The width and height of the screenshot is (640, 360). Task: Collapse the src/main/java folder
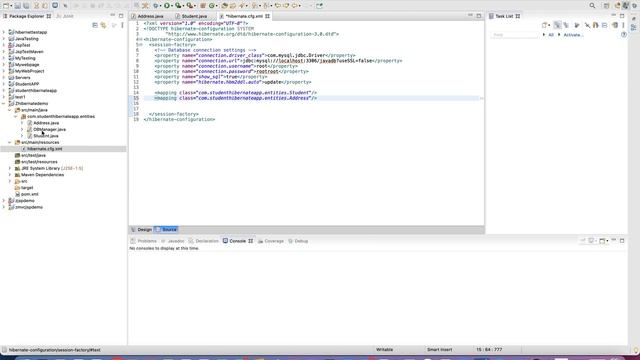pyautogui.click(x=10, y=110)
